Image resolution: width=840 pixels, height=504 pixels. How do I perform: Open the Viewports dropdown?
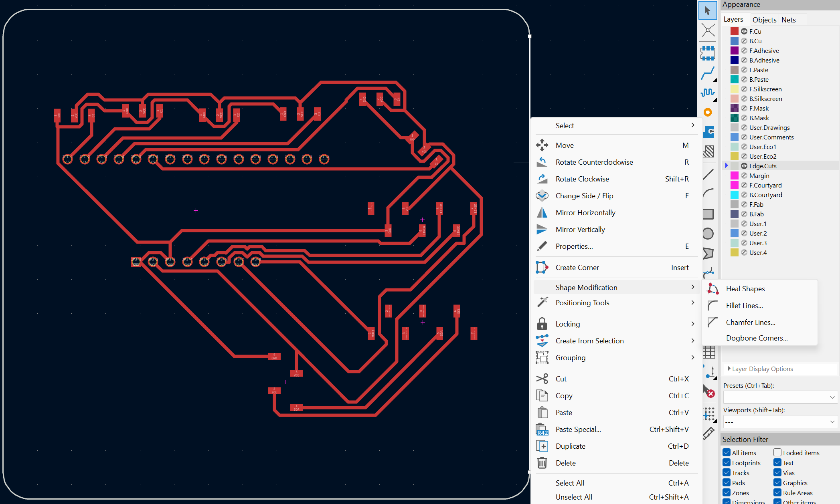pos(780,422)
